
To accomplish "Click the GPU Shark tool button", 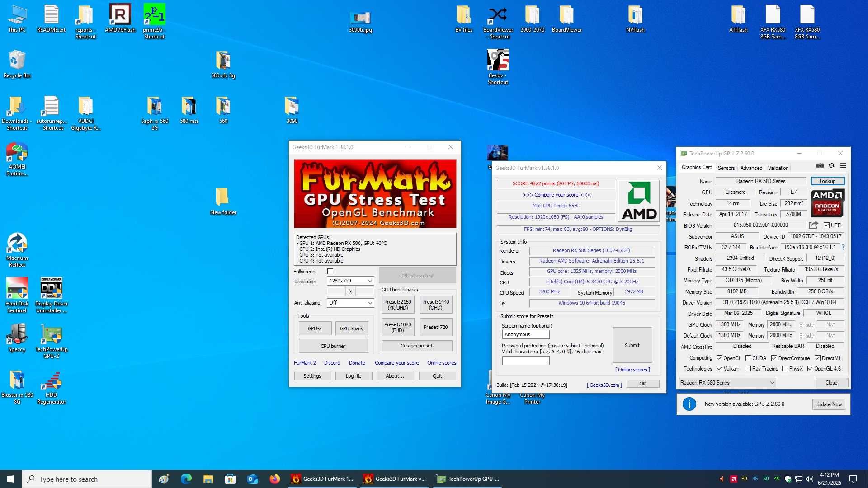I will coord(351,328).
